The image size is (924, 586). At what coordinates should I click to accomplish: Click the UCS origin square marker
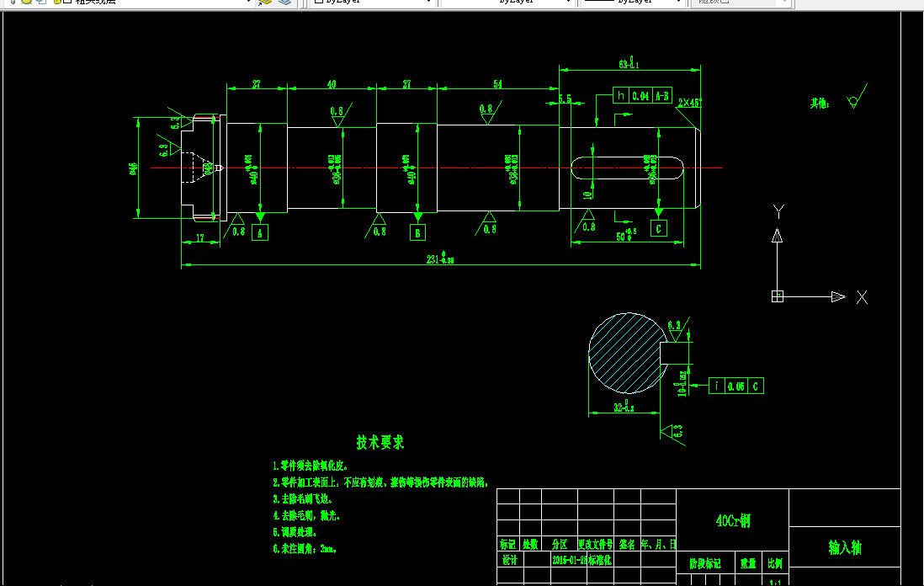pyautogui.click(x=778, y=296)
